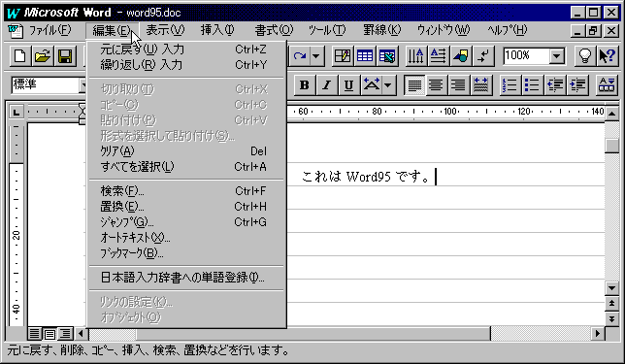Click the Save floppy disk icon
Viewport: 625px width, 364px height.
click(65, 56)
